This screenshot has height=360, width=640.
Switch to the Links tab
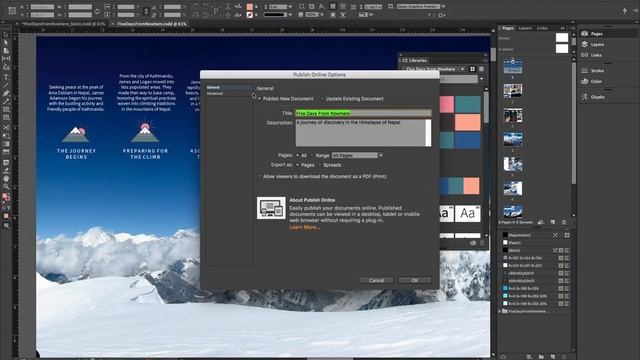[x=542, y=28]
